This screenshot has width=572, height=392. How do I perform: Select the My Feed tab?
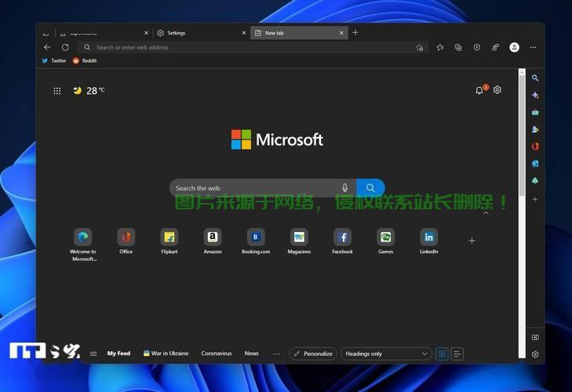coord(118,354)
